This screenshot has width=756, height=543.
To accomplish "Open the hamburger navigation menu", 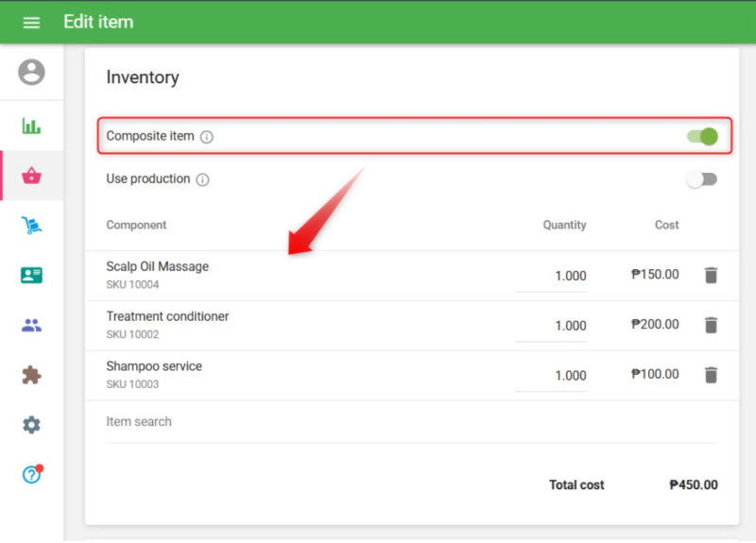I will click(31, 22).
